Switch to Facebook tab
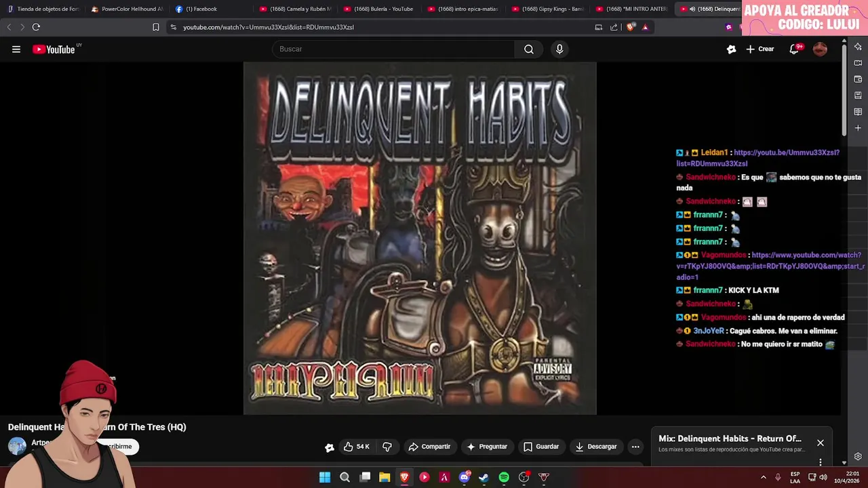 (x=210, y=9)
